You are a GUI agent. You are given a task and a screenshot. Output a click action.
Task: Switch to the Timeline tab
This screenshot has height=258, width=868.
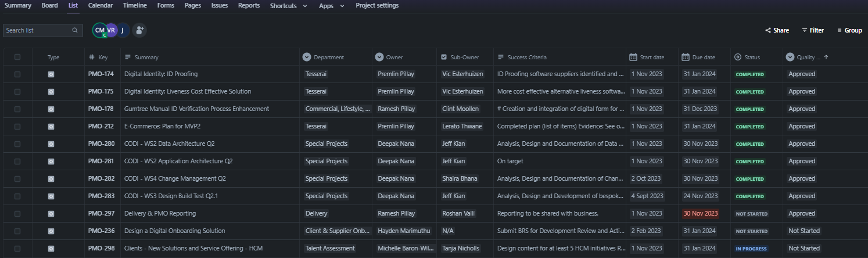tap(135, 5)
